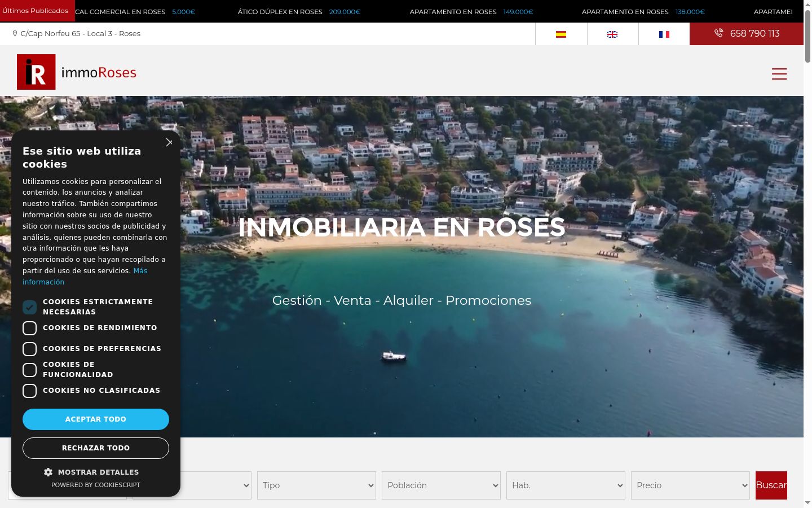Switch site language to Spanish flag
The image size is (812, 508).
tap(561, 34)
